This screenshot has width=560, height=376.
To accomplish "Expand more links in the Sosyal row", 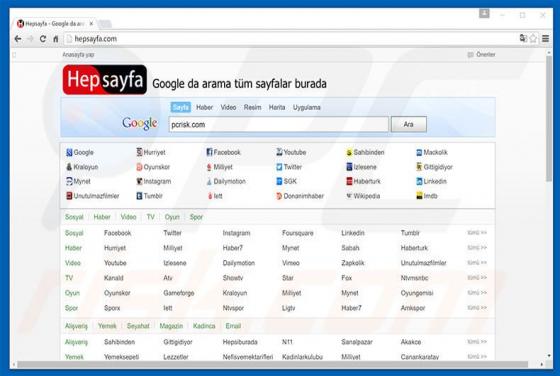I will coord(477,233).
